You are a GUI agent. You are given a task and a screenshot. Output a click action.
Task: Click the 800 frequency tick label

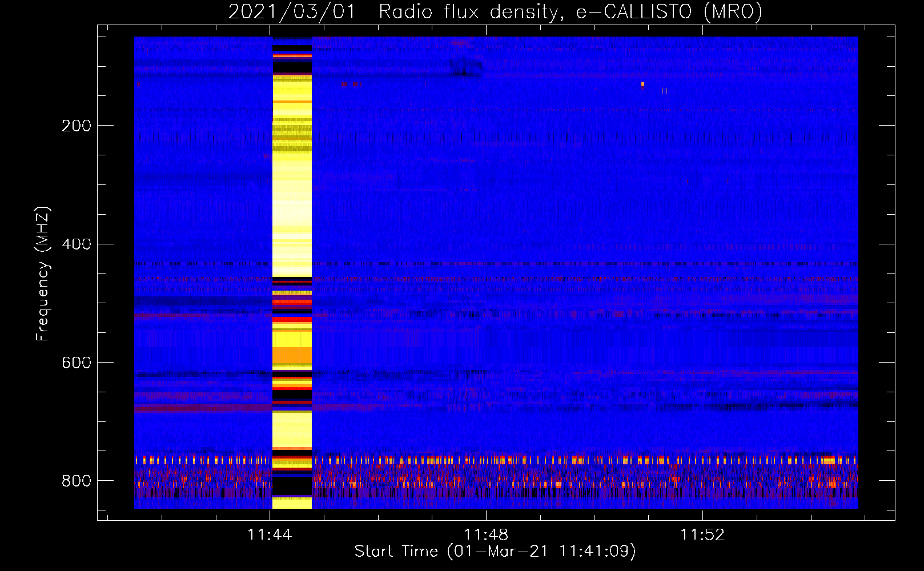pos(77,481)
